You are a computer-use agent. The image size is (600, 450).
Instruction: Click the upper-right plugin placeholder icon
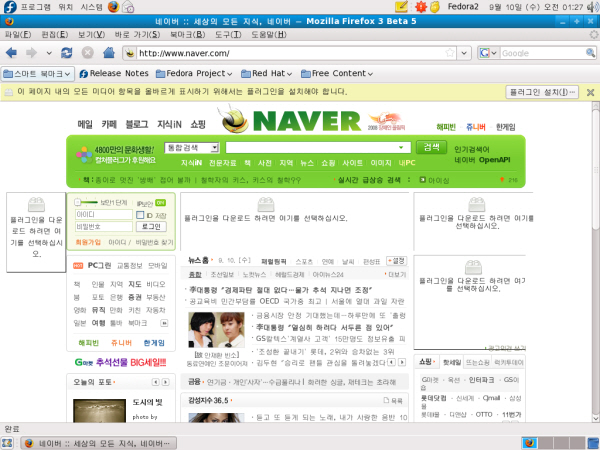pyautogui.click(x=476, y=204)
